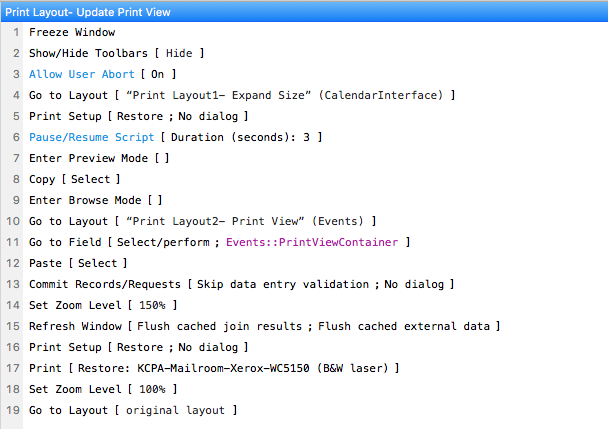
Task: Click the Events::PrintViewContainer field reference
Action: [x=312, y=242]
